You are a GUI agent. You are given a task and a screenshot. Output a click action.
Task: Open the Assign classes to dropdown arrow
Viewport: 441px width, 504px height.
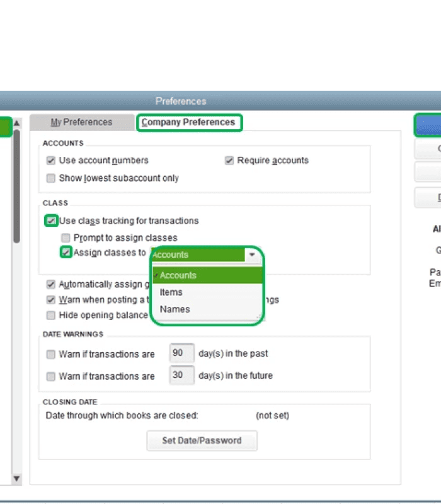point(253,255)
